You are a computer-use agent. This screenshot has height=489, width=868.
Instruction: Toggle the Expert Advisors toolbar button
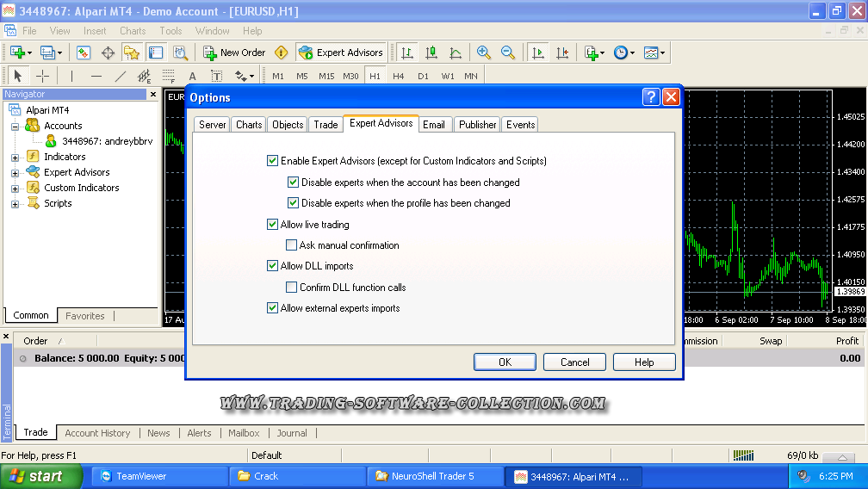point(341,53)
